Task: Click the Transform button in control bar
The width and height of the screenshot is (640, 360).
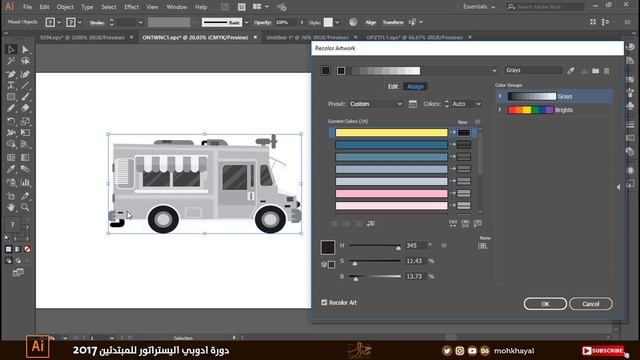Action: coord(393,22)
